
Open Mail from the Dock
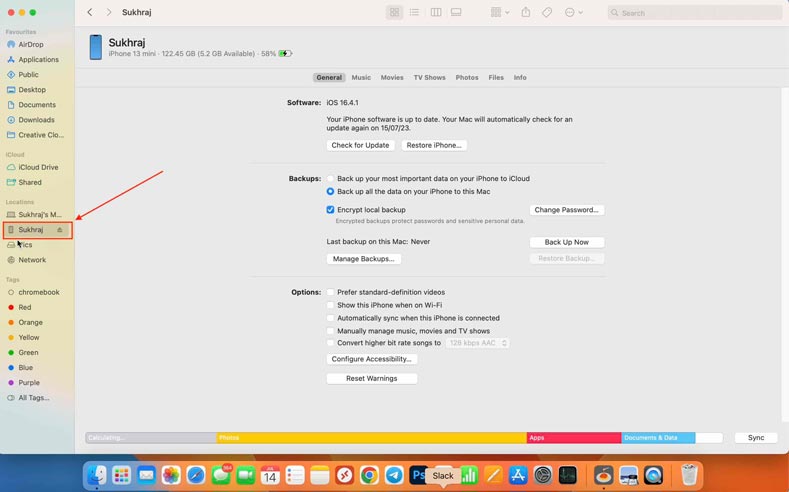[146, 475]
